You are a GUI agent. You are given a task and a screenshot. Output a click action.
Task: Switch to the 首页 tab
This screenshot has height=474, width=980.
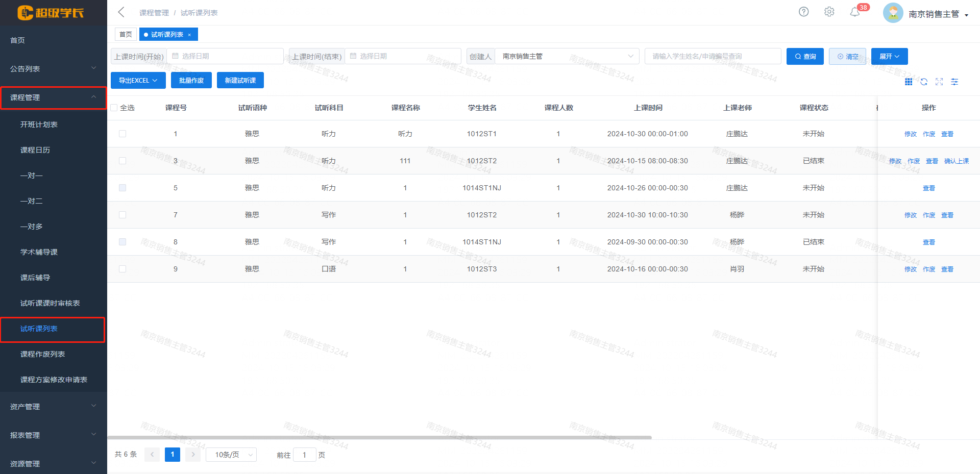pyautogui.click(x=126, y=35)
